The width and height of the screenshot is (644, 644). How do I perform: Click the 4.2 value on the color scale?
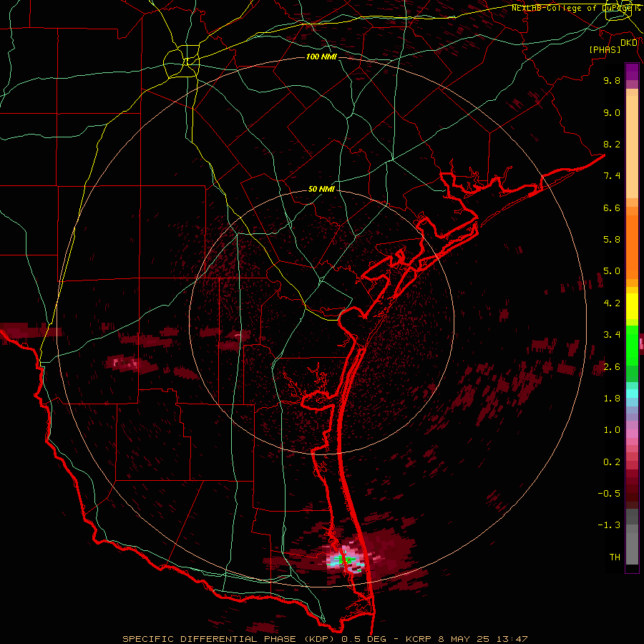pyautogui.click(x=612, y=303)
